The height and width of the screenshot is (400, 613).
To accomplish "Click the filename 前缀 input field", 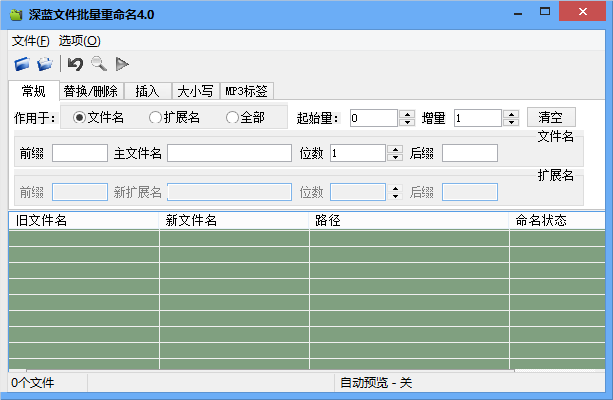I will click(80, 153).
